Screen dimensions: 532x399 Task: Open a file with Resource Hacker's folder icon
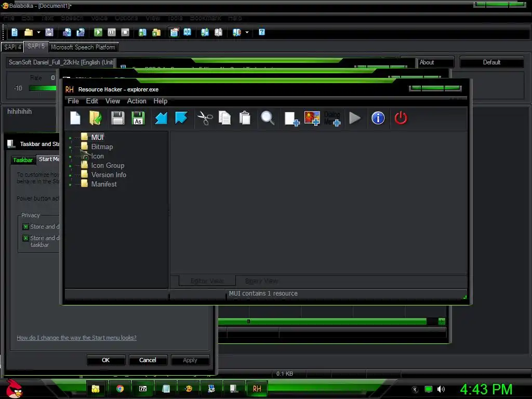click(x=96, y=118)
